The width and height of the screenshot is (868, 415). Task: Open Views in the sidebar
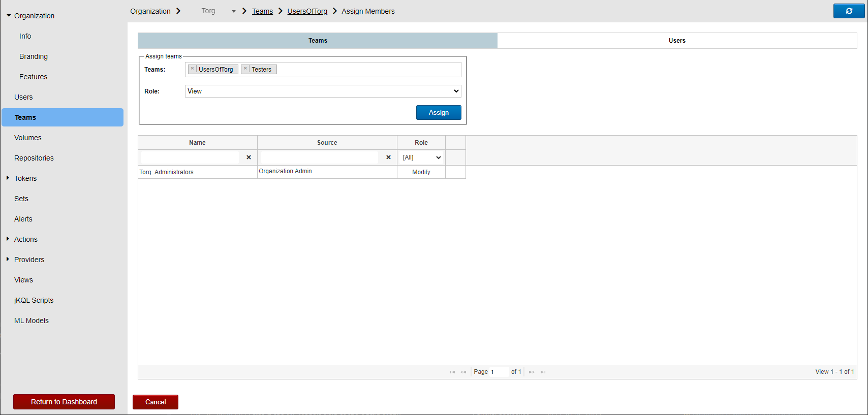tap(24, 280)
